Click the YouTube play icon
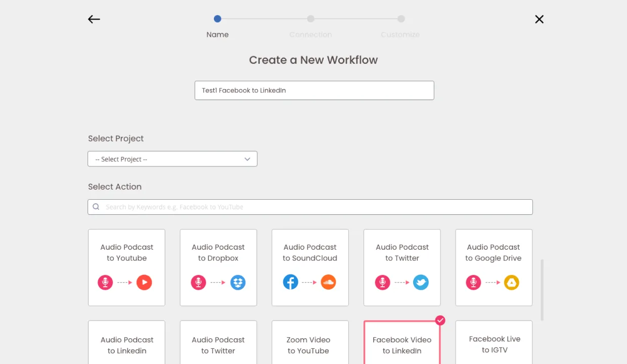Screen dimensions: 627x364 point(144,282)
